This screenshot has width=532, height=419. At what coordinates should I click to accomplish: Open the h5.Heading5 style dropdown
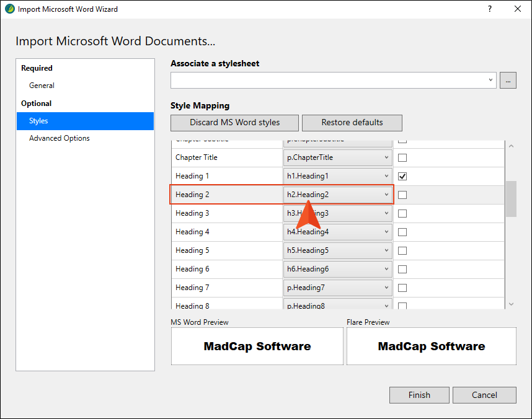pyautogui.click(x=337, y=251)
